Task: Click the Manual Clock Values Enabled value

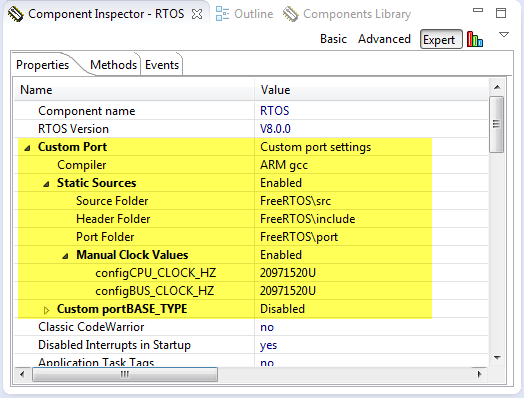Action: coord(281,255)
